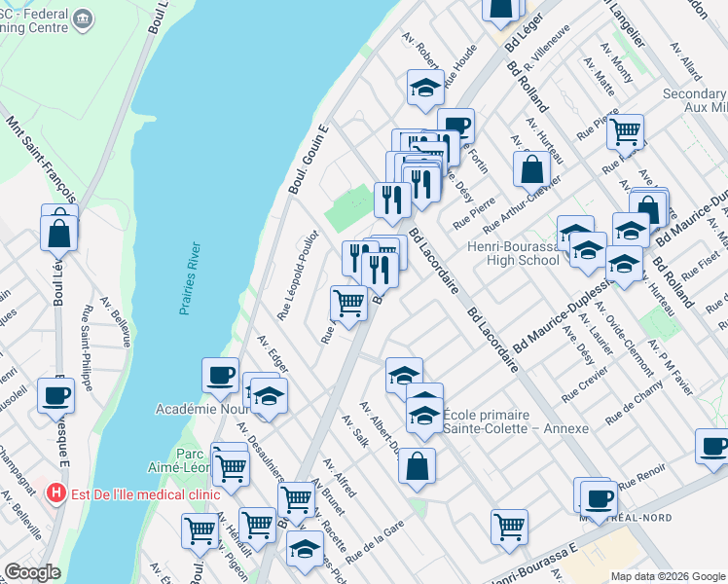Click the Rue Crevier street label
Image resolution: width=728 pixels, height=584 pixels.
585,384
